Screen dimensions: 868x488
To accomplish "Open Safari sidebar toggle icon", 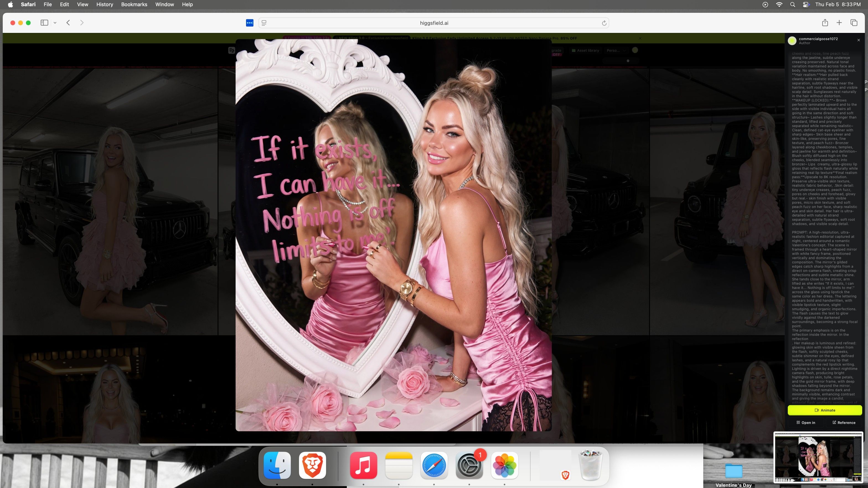I will click(44, 23).
